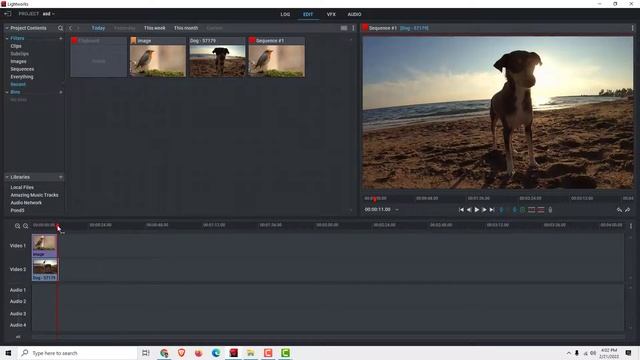Redo edit with curved arrow

tap(628, 210)
